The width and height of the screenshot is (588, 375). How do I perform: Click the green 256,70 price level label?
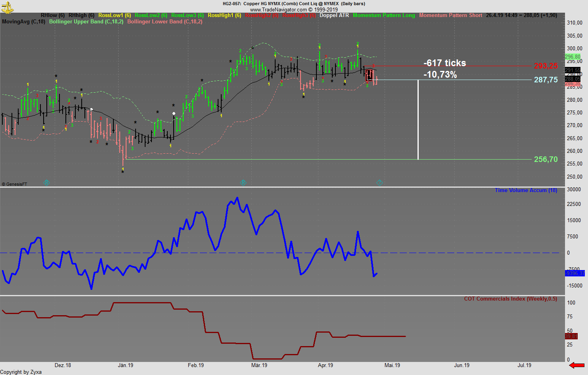546,160
